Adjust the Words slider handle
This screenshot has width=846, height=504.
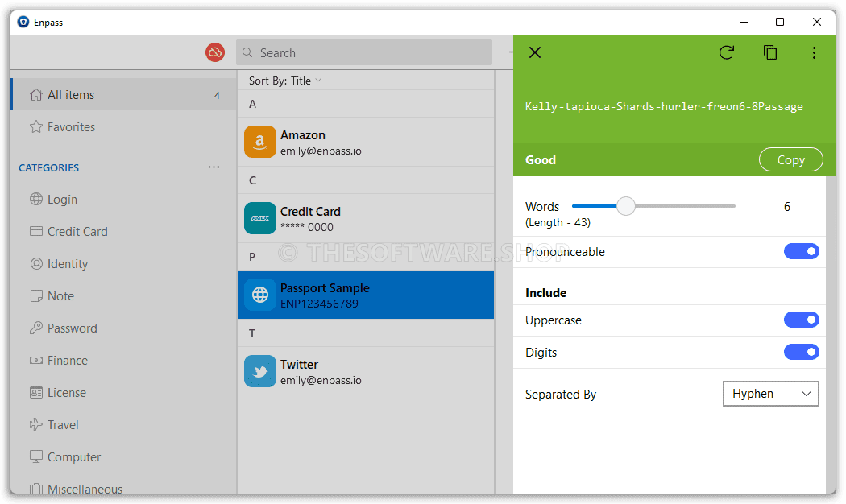pos(626,206)
